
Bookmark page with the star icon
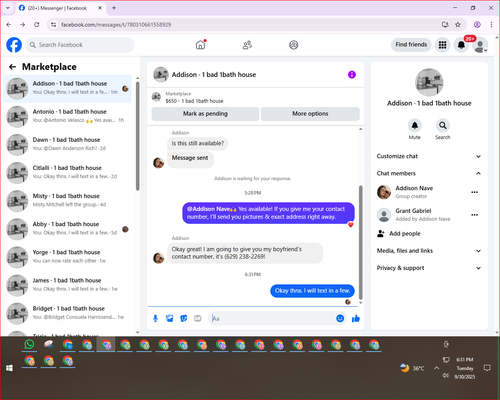(458, 25)
